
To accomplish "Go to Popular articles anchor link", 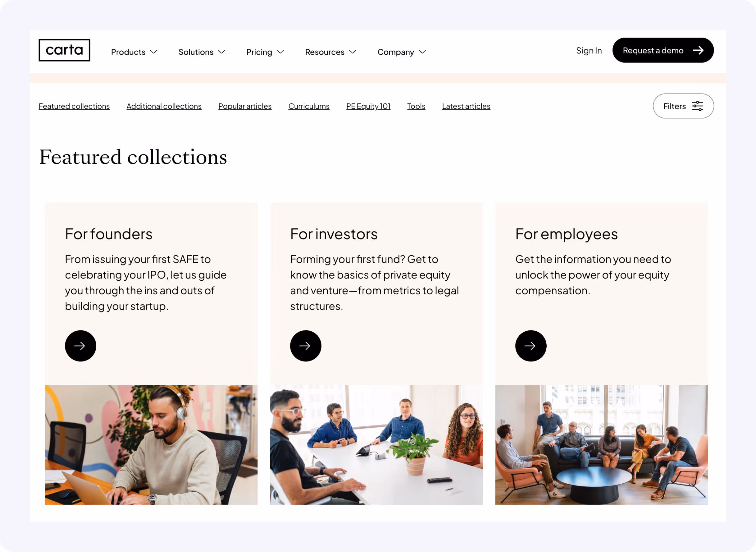I will tap(245, 106).
